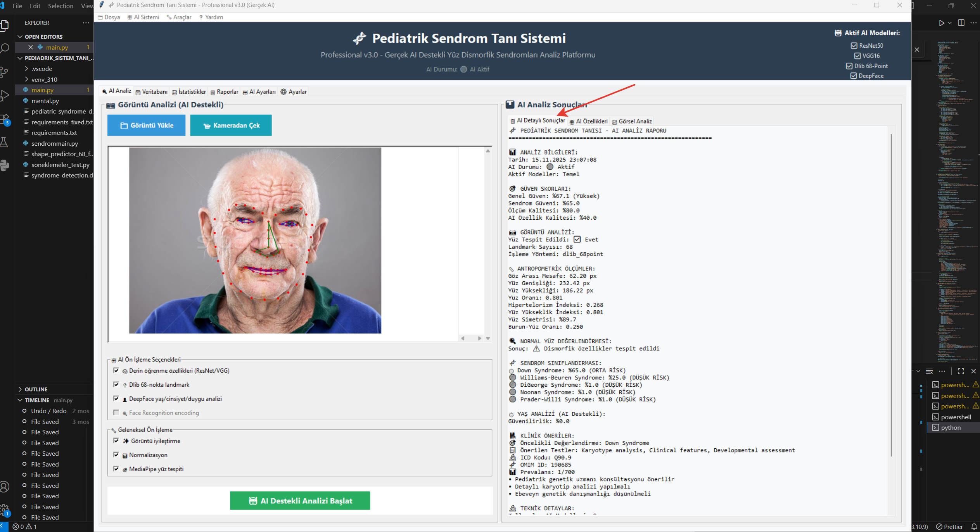980x532 pixels.
Task: Click the Run Python File play icon
Action: click(941, 23)
